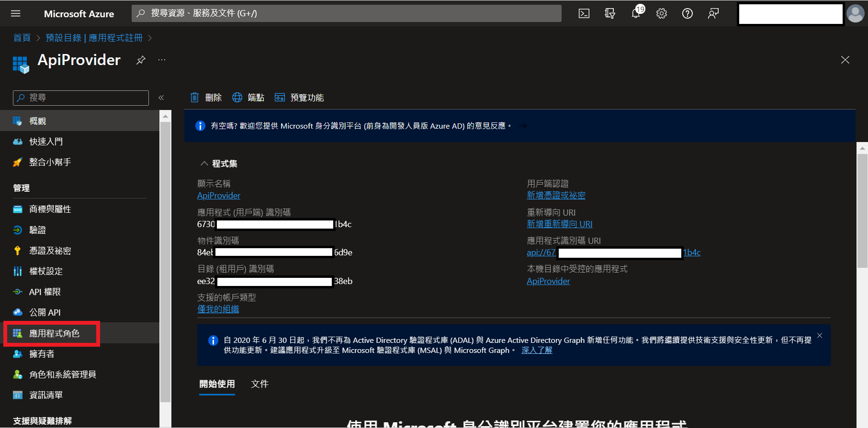The image size is (868, 428).
Task: Close the ApiProvider blade
Action: click(x=845, y=60)
